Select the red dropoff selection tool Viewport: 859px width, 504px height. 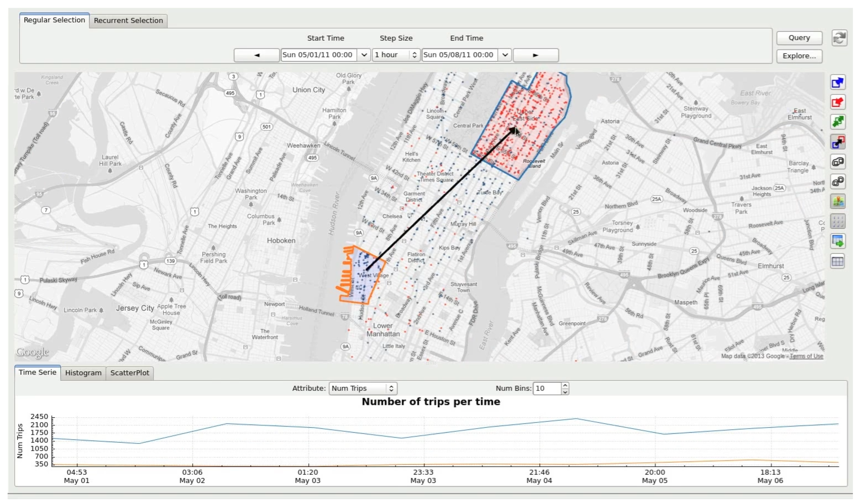coord(838,102)
